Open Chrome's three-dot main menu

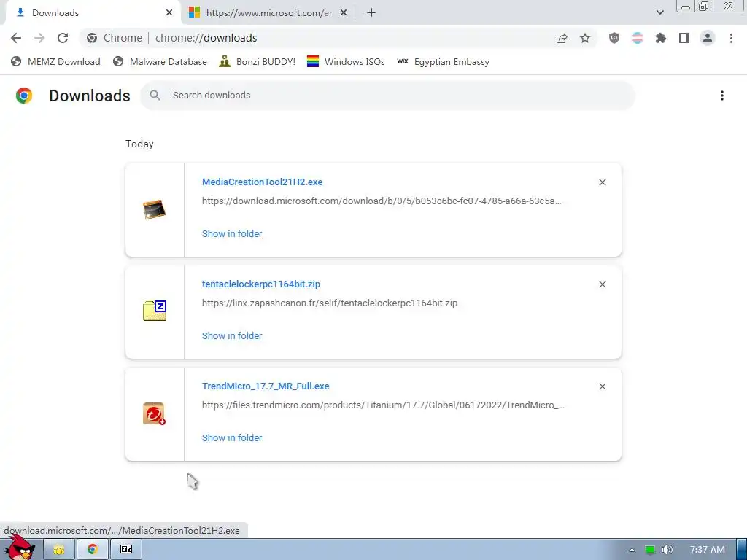(731, 38)
